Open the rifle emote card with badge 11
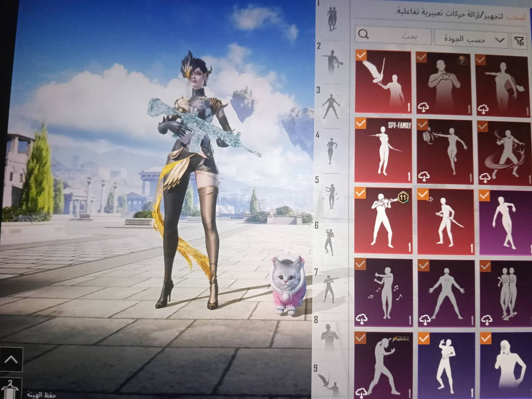532x399 pixels. click(383, 221)
